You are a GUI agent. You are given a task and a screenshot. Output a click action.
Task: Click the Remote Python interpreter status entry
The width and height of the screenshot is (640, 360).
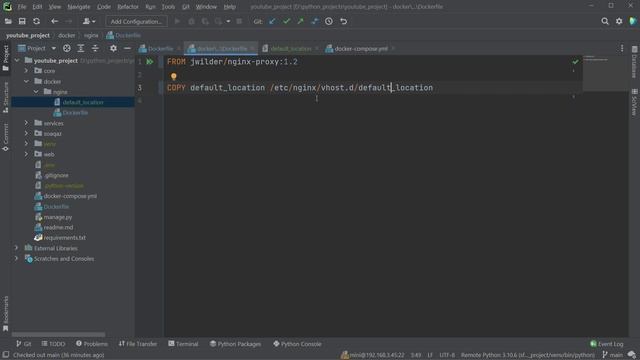[x=527, y=355]
